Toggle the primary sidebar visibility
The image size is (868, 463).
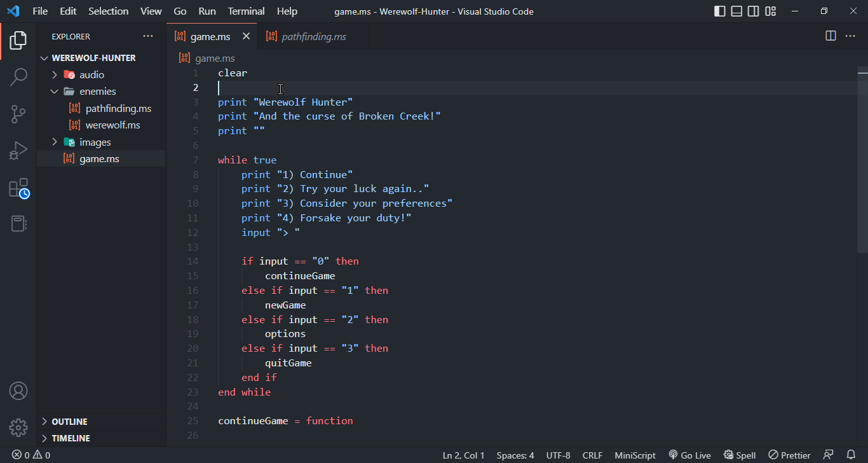click(719, 11)
